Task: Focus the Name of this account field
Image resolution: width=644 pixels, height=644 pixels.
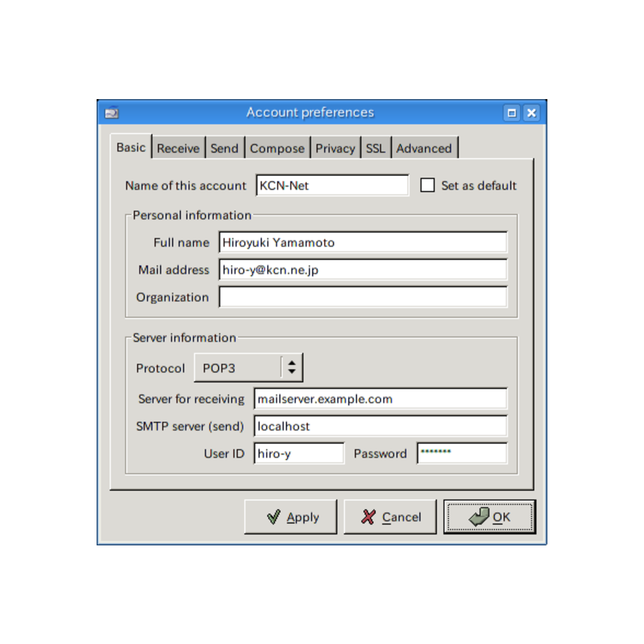Action: click(332, 186)
